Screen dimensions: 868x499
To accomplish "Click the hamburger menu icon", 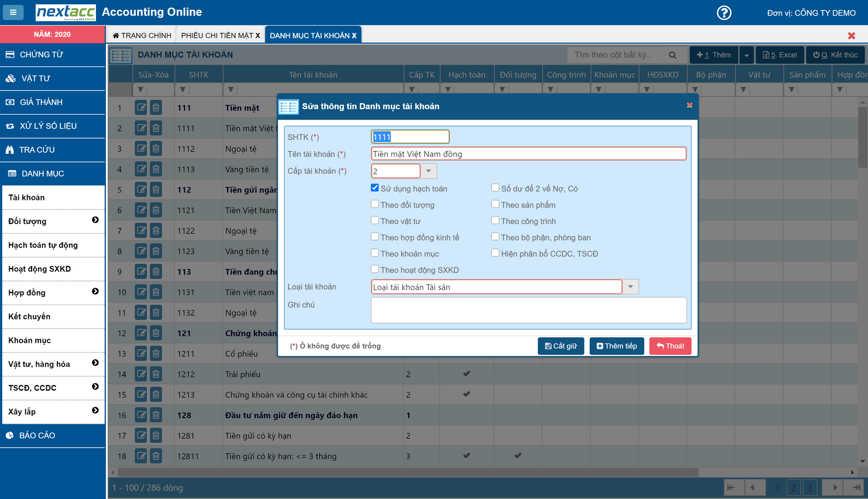I will pos(13,12).
